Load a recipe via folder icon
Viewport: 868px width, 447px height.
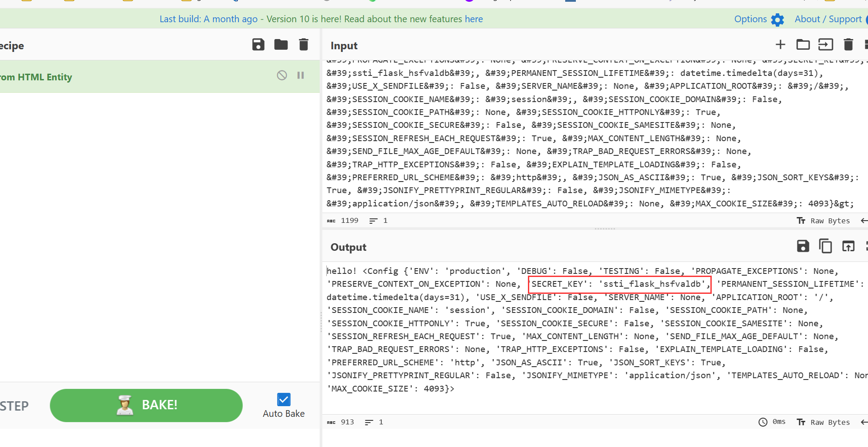point(281,45)
